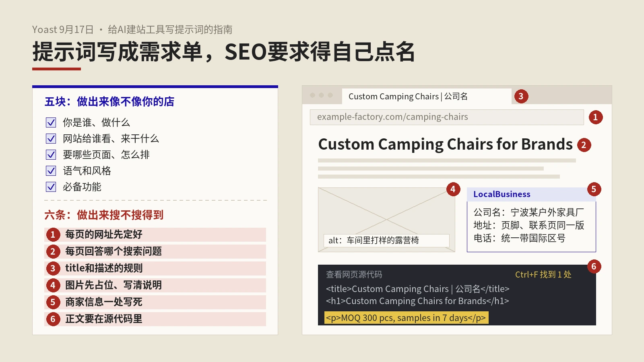Click the Yoast 9月17日 source line
This screenshot has height=362, width=644.
[x=132, y=29]
